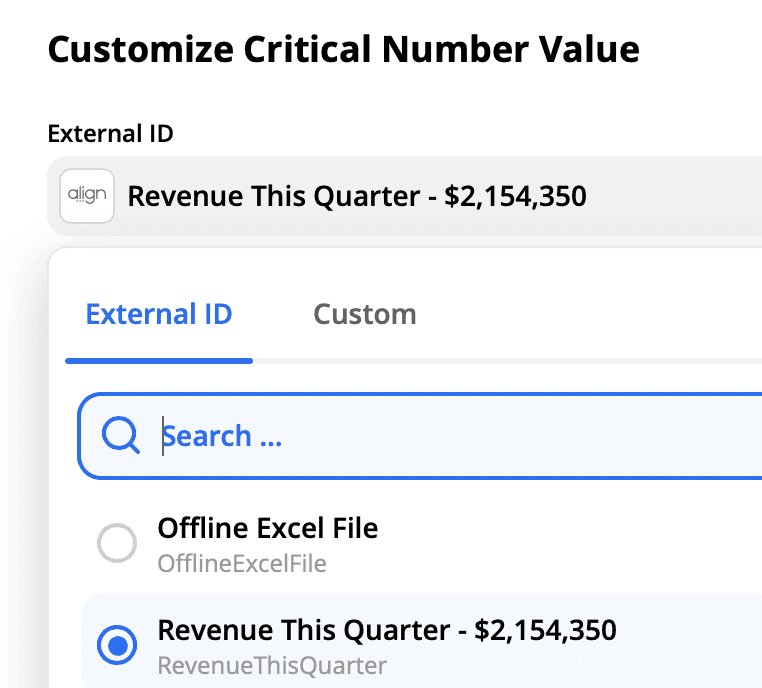
Task: Focus the Search input field
Action: 420,436
